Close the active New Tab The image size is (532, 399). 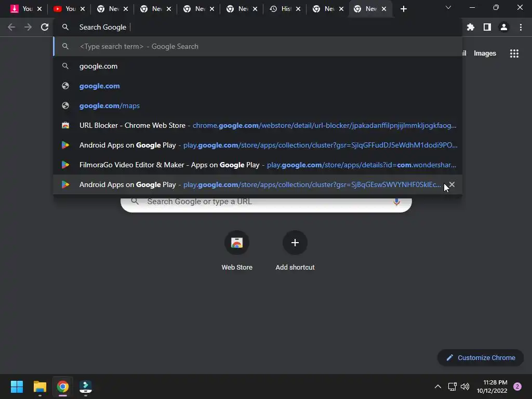pyautogui.click(x=384, y=9)
